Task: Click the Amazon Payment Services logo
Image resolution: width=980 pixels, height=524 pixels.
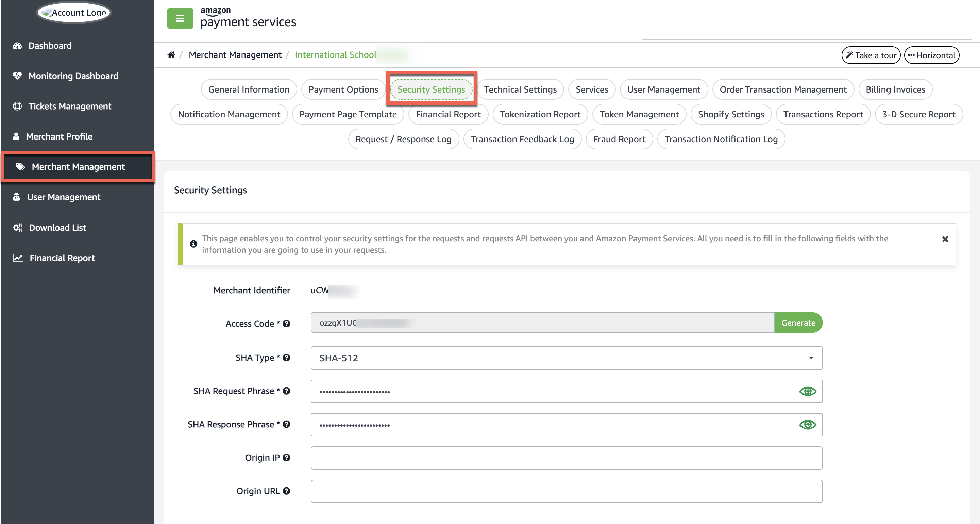Action: [248, 17]
